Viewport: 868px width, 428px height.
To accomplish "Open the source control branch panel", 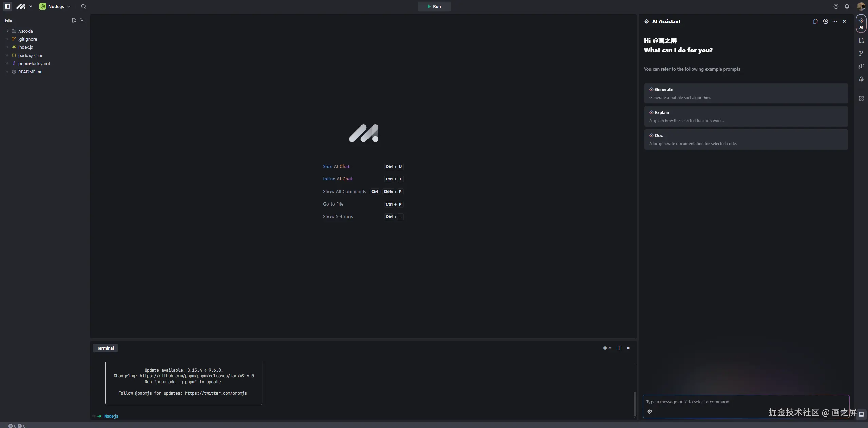I will click(861, 53).
